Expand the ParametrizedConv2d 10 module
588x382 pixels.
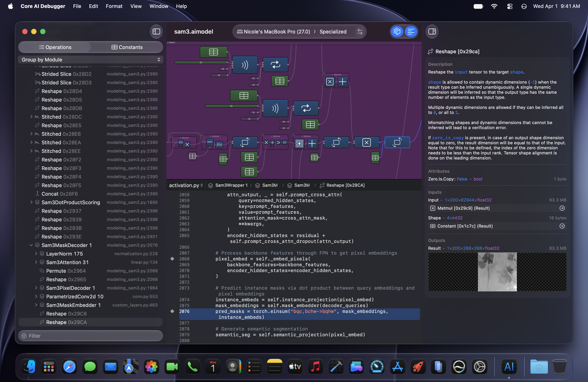36,296
